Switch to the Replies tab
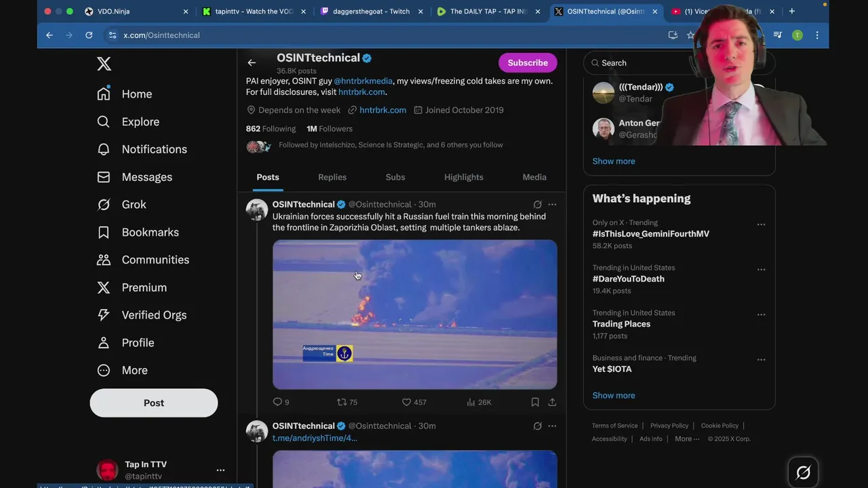 (x=332, y=177)
